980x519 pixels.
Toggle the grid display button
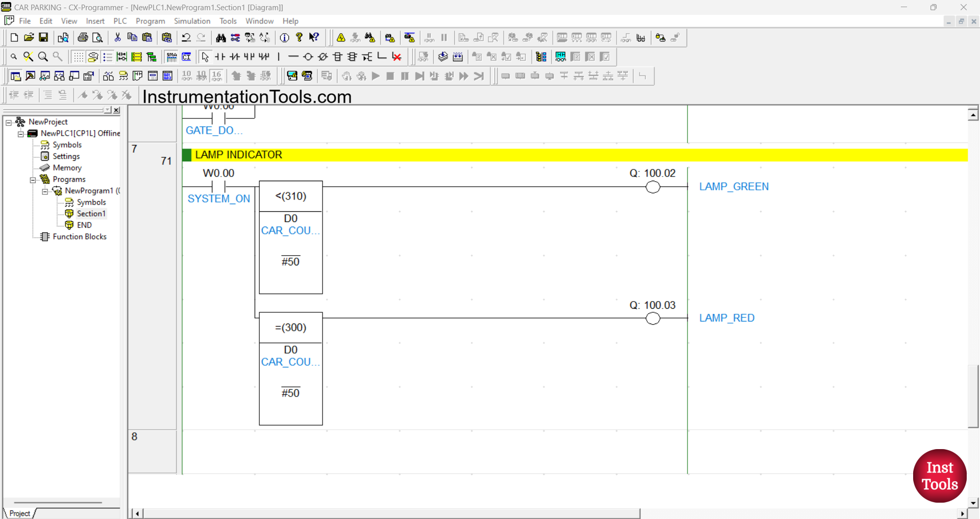click(x=78, y=57)
